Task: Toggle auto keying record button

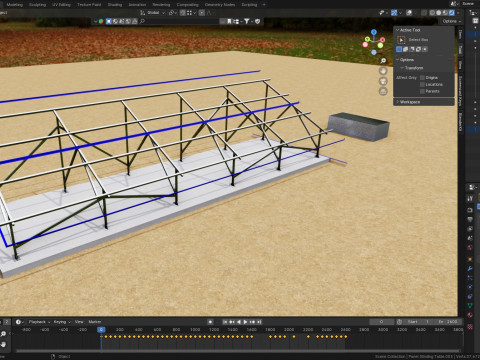Action: [210, 322]
